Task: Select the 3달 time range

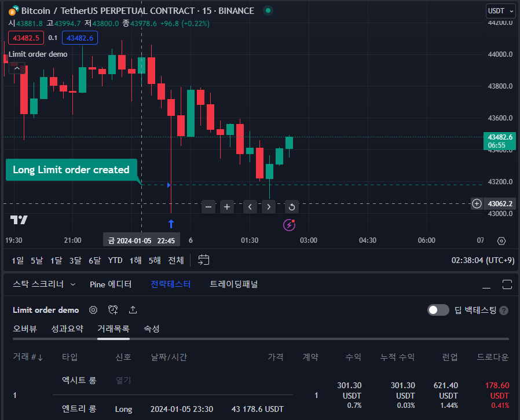Action: tap(75, 261)
